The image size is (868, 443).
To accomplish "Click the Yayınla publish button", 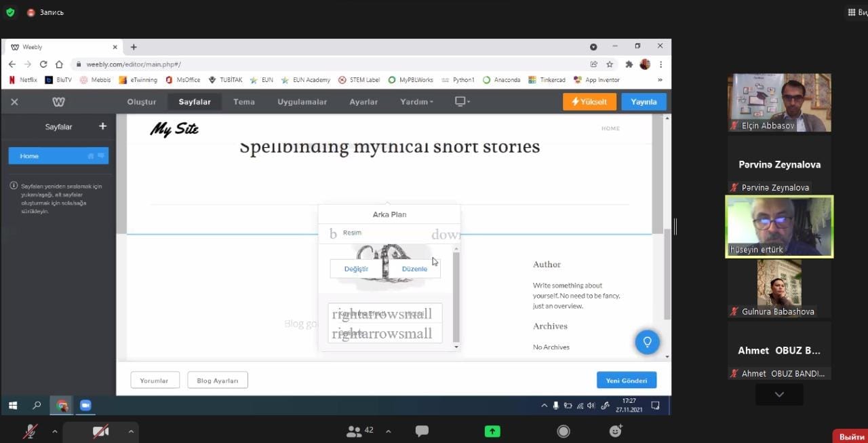I will tap(644, 102).
